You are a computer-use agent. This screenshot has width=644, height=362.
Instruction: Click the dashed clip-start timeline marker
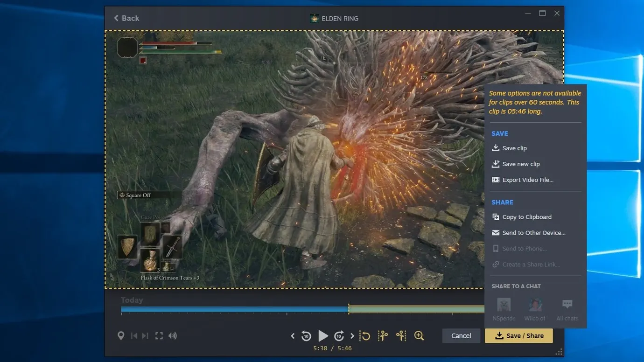click(x=349, y=309)
